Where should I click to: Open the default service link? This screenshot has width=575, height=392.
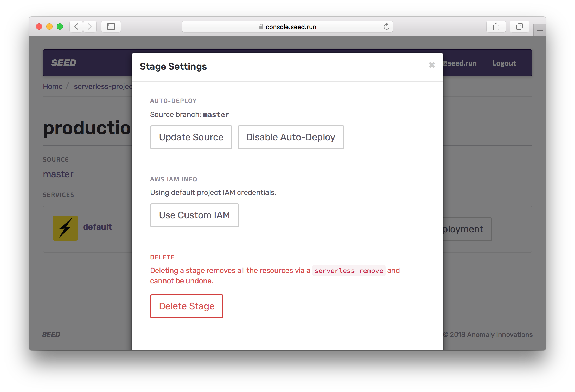(x=97, y=227)
